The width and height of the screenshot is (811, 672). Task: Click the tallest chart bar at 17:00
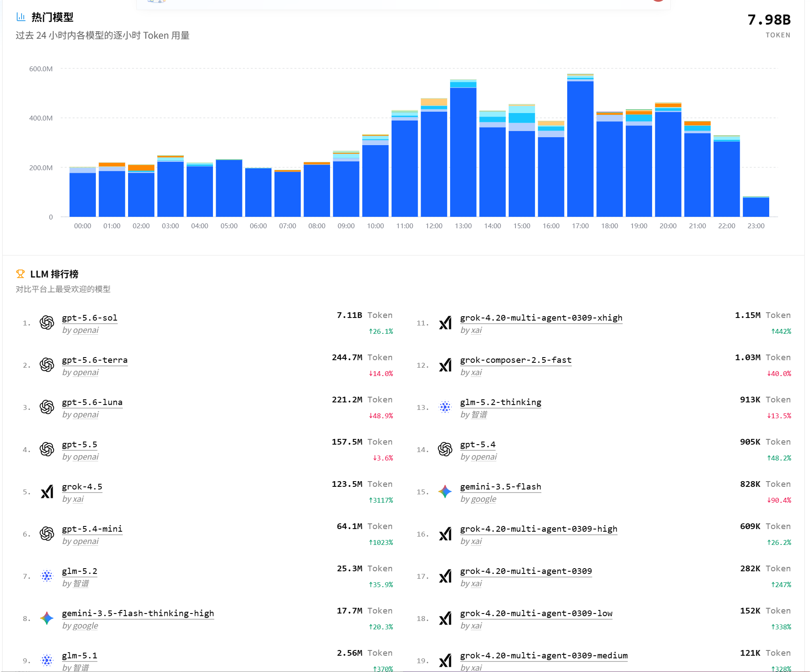[x=580, y=145]
